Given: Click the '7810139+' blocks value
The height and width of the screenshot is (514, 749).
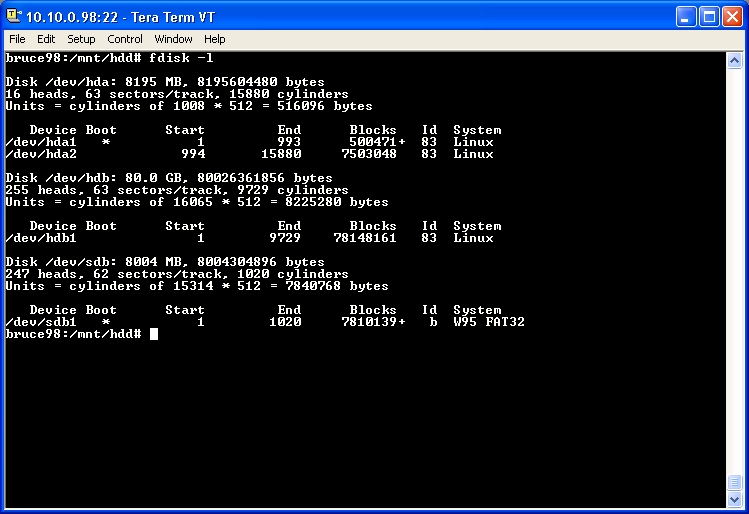Looking at the screenshot, I should pyautogui.click(x=373, y=322).
